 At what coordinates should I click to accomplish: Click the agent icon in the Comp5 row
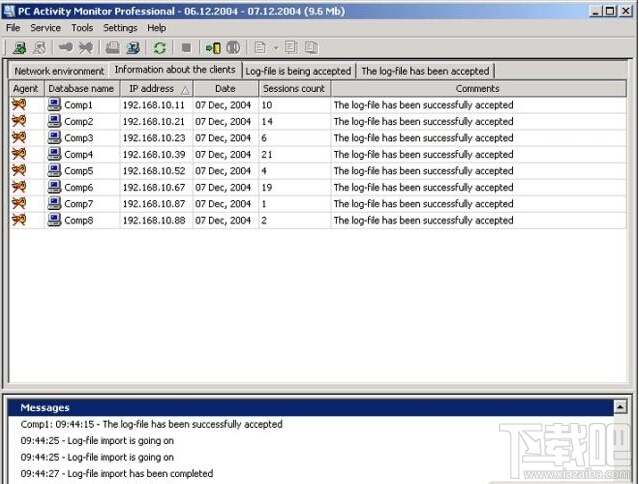click(x=19, y=170)
